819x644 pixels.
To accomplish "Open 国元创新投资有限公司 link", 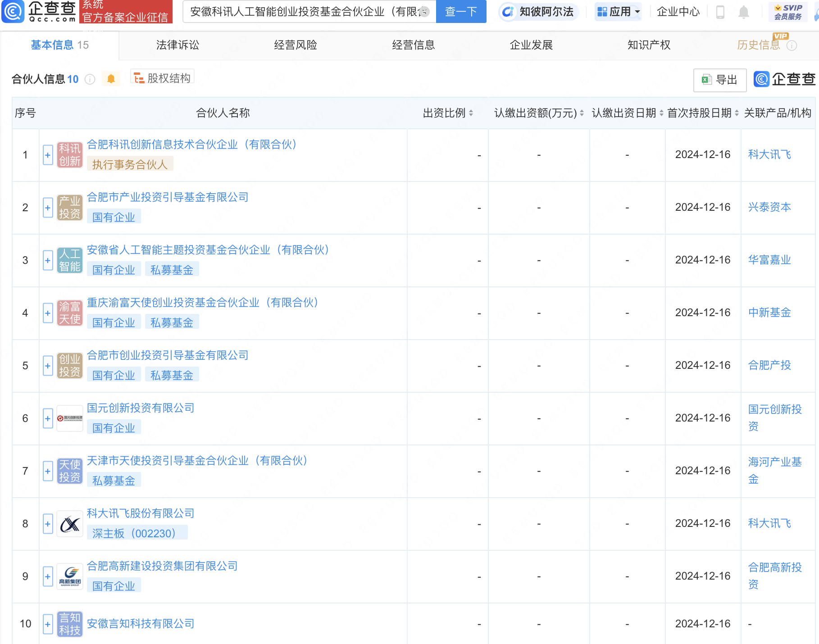I will click(x=141, y=408).
